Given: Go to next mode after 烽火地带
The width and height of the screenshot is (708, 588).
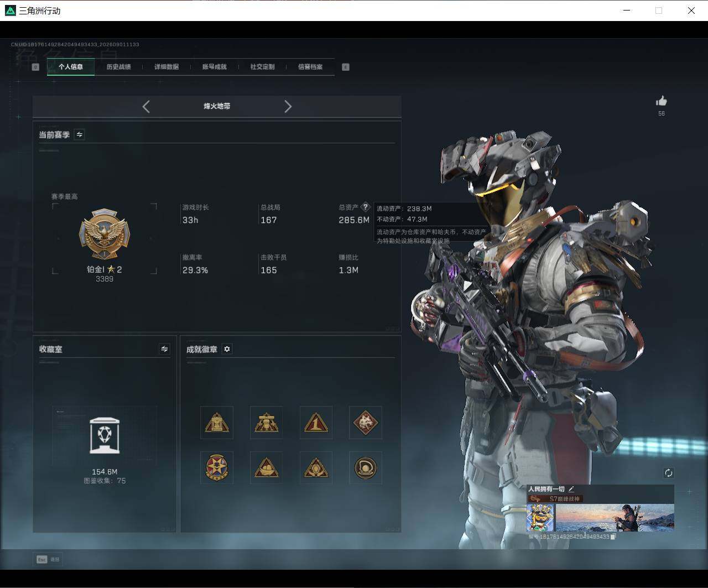Looking at the screenshot, I should pyautogui.click(x=288, y=107).
